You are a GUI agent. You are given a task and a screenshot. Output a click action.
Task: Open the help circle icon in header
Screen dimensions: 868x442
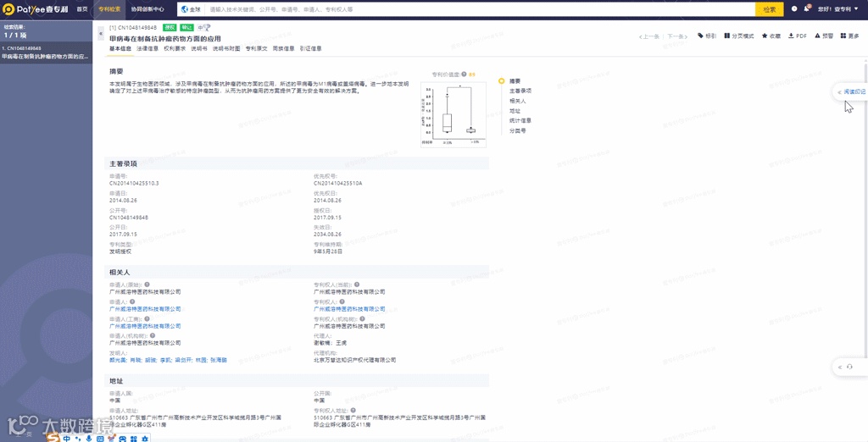(794, 9)
